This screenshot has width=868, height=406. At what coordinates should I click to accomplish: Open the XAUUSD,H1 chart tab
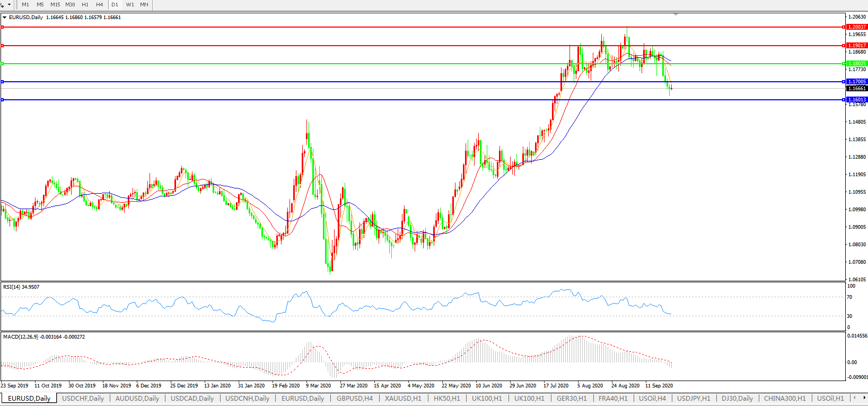(x=403, y=398)
